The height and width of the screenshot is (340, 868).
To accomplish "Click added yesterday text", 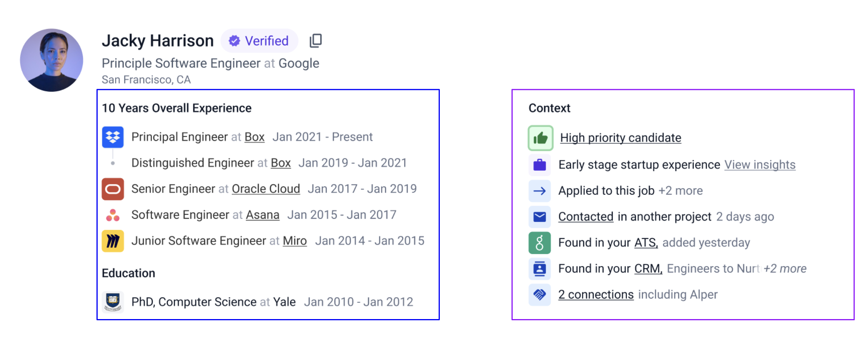I will click(x=706, y=243).
